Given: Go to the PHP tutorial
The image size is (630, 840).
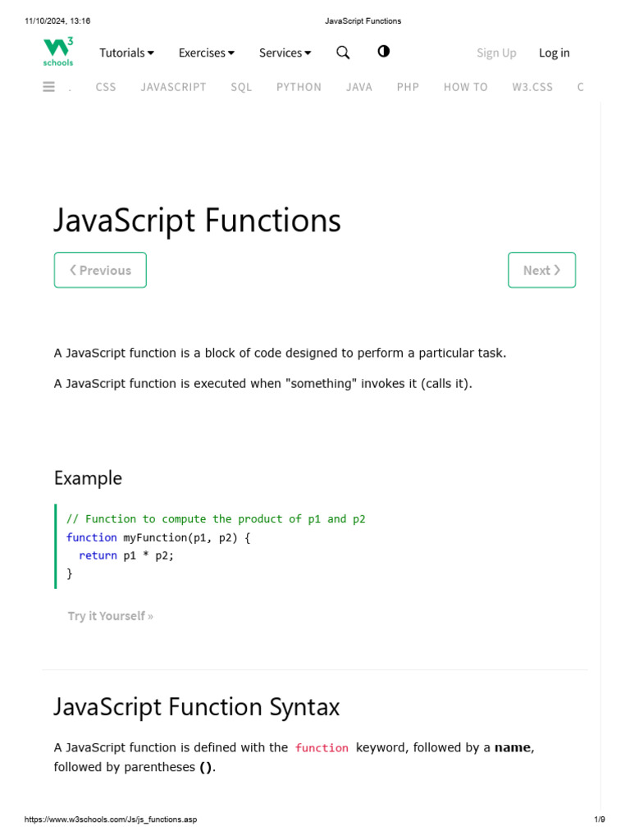Looking at the screenshot, I should [x=408, y=87].
